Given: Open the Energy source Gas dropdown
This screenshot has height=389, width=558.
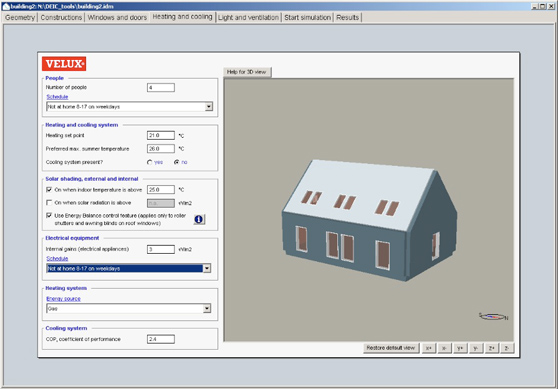Looking at the screenshot, I should pos(207,309).
